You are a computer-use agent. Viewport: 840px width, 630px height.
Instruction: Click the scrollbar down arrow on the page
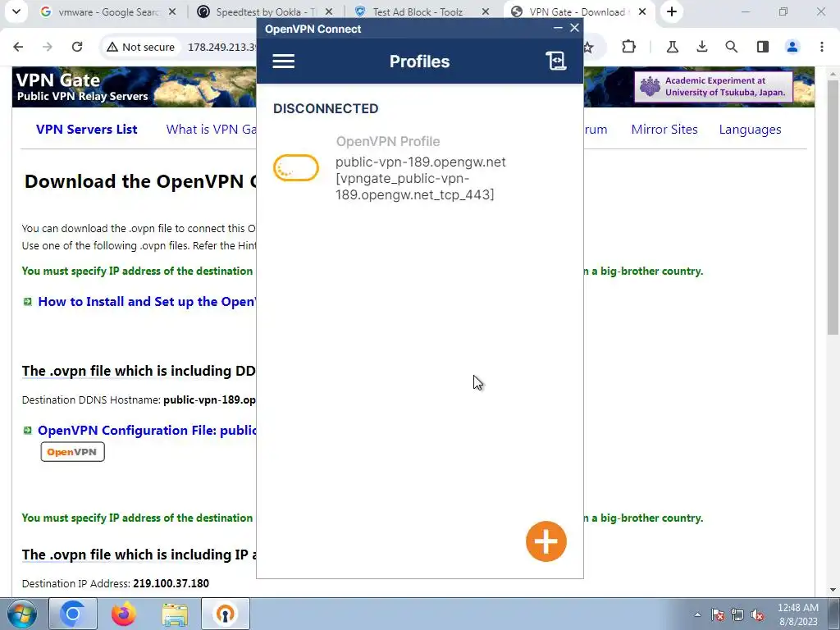pyautogui.click(x=833, y=591)
